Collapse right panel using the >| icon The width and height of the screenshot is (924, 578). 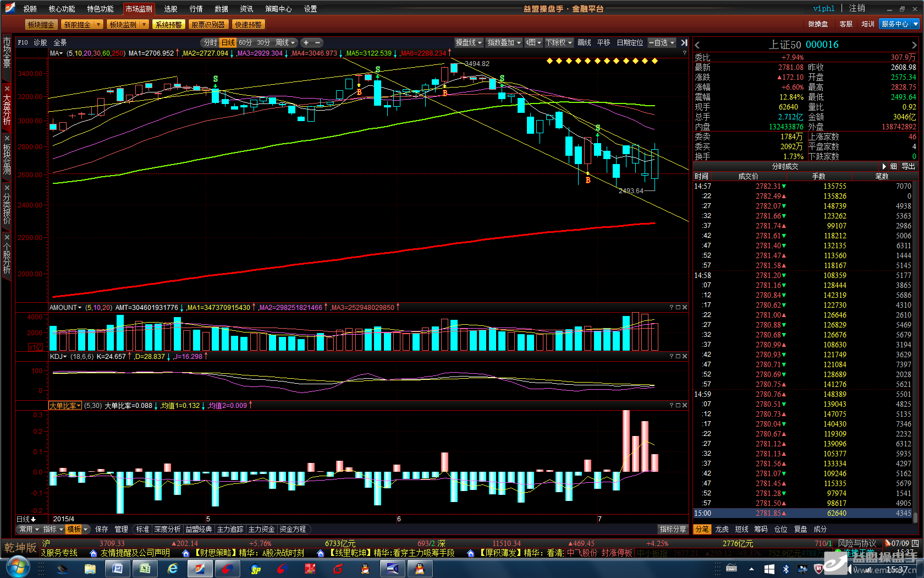point(684,42)
